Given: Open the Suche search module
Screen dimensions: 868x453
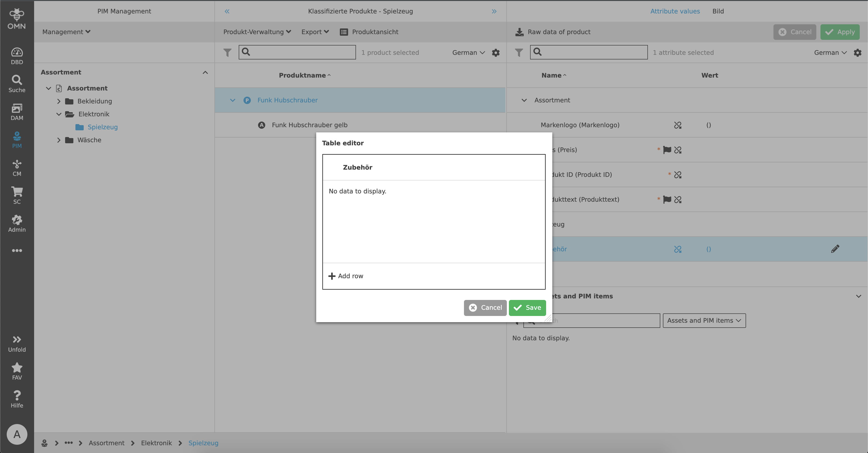Looking at the screenshot, I should (17, 83).
